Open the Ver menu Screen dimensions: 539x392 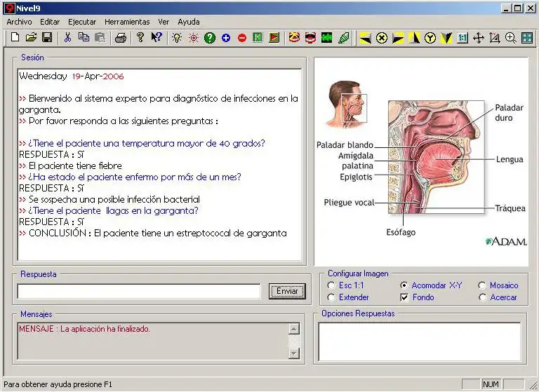[164, 22]
